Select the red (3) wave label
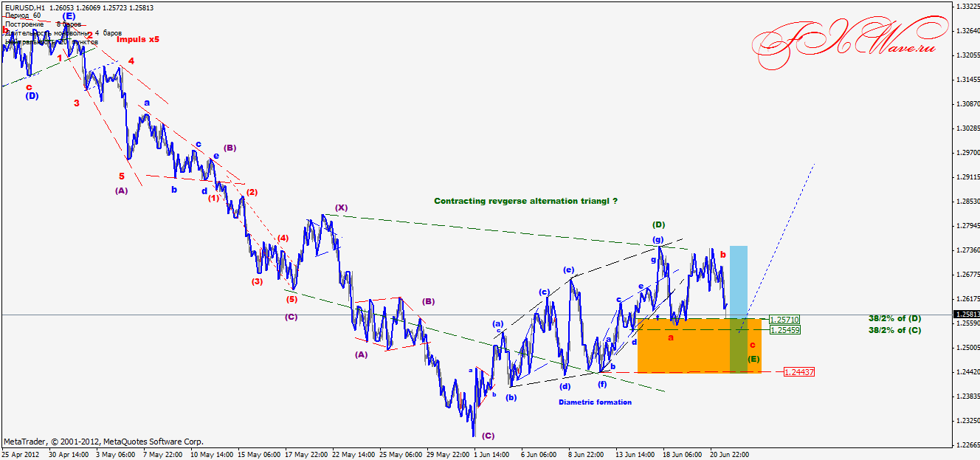 tap(257, 281)
